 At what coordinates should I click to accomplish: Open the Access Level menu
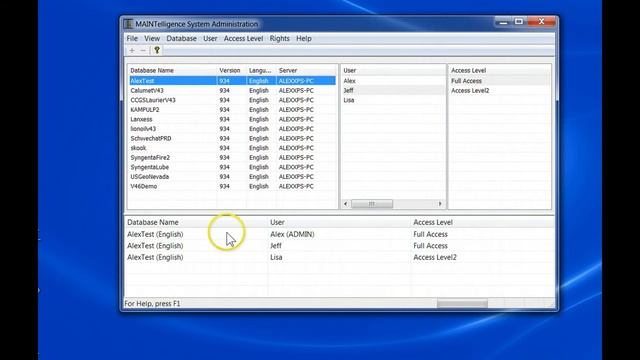pos(243,38)
